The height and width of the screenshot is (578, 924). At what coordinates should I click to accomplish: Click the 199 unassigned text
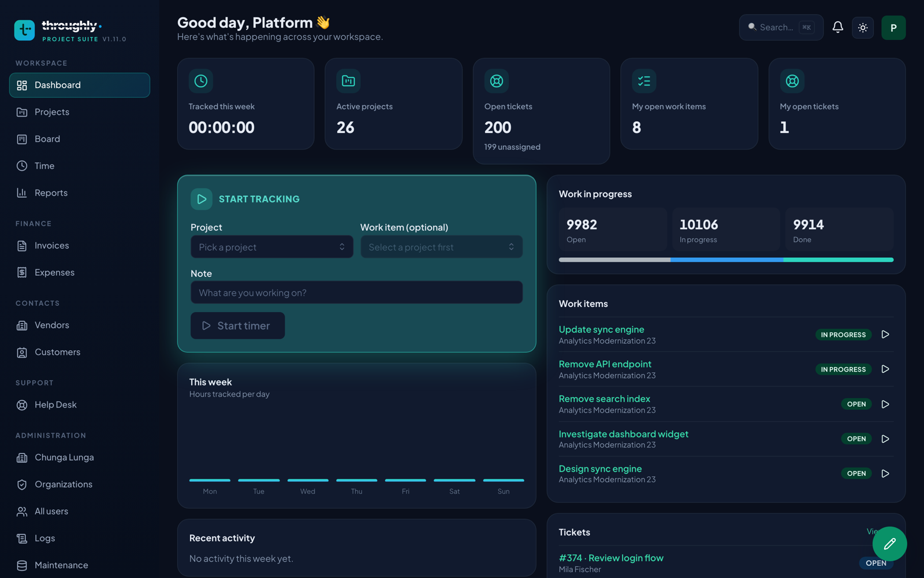pos(512,147)
